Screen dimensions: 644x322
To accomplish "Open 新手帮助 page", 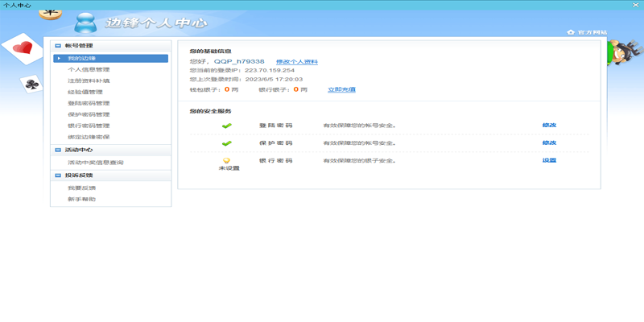I will click(82, 200).
